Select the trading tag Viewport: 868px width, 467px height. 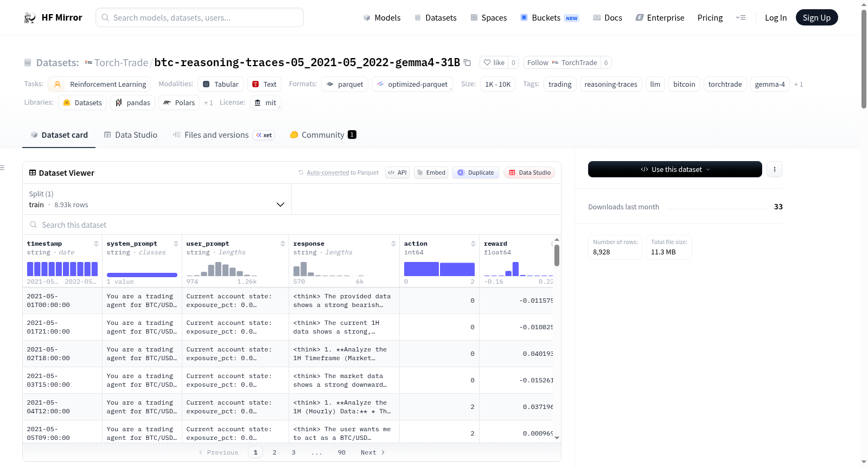click(x=560, y=84)
